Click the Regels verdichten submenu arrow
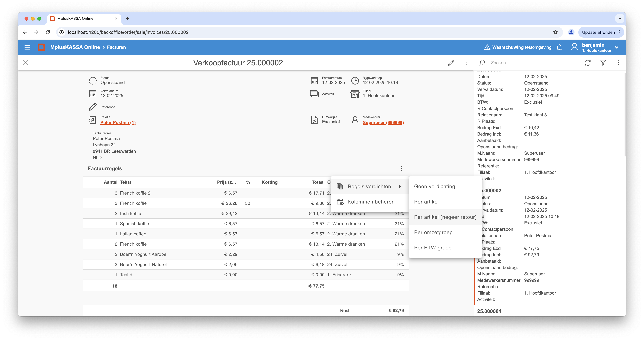The width and height of the screenshot is (644, 340). 400,187
